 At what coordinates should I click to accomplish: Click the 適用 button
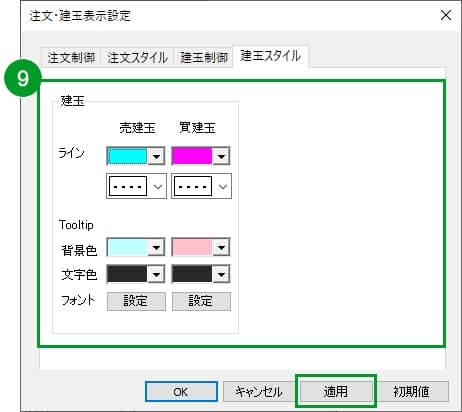[x=336, y=391]
